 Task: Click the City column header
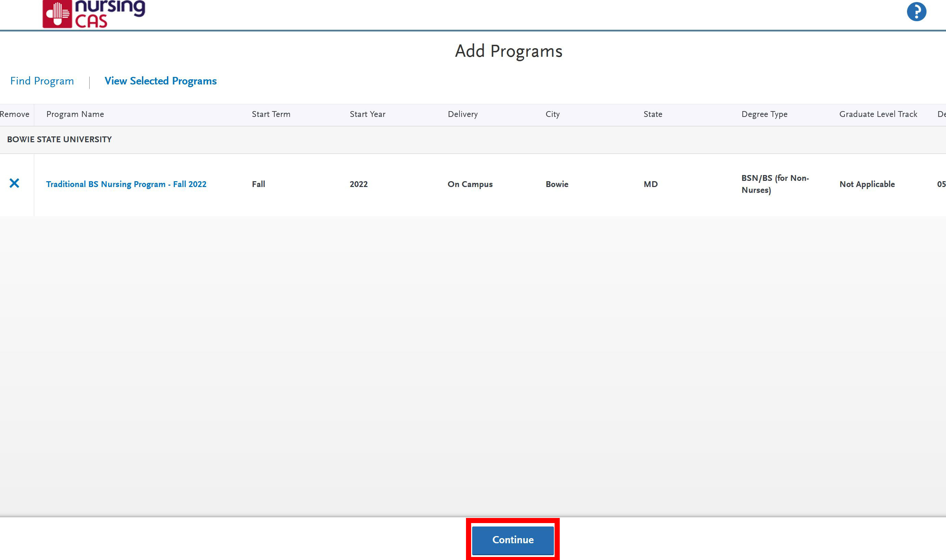pos(552,114)
